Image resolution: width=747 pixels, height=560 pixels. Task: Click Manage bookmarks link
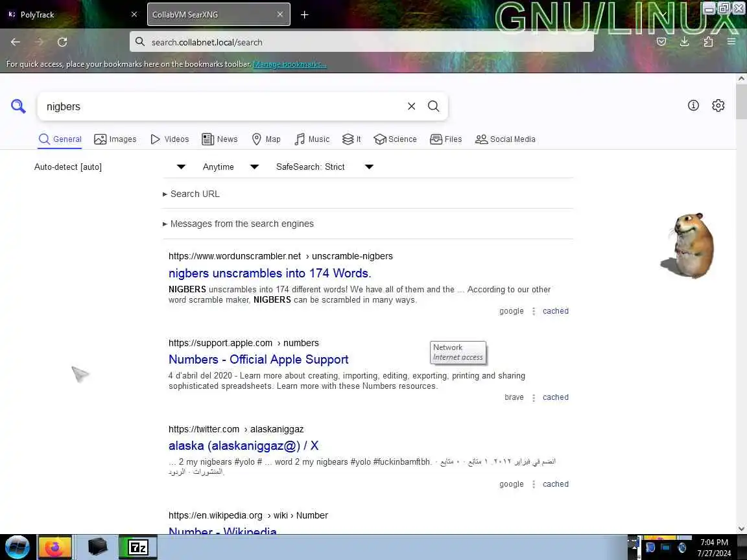click(290, 64)
